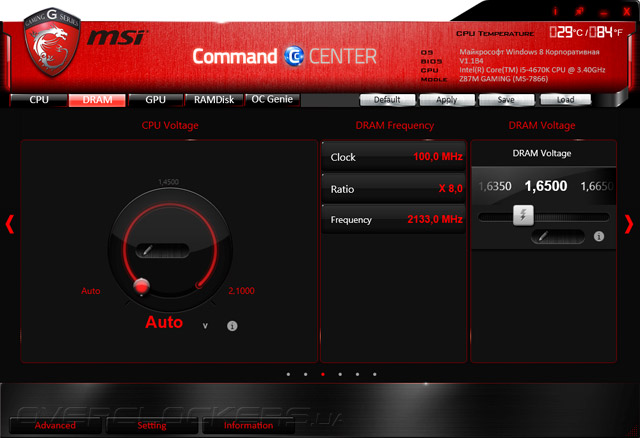The width and height of the screenshot is (640, 438).
Task: Click the 1,6500 DRAM voltage value
Action: point(546,186)
